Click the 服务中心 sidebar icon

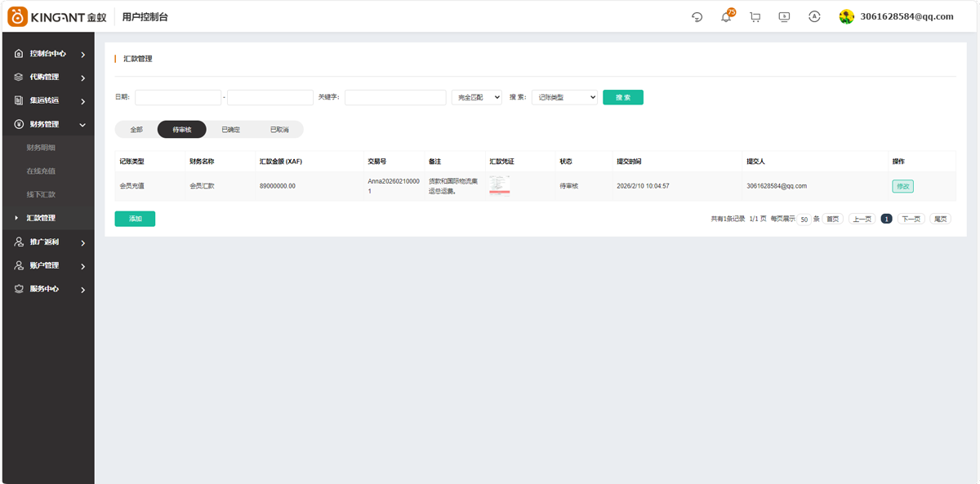click(18, 289)
